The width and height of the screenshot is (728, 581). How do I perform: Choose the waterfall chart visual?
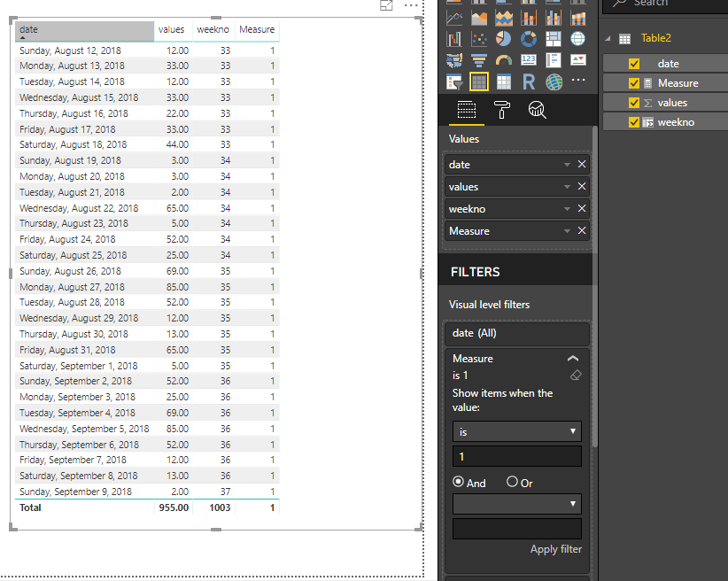tap(454, 39)
